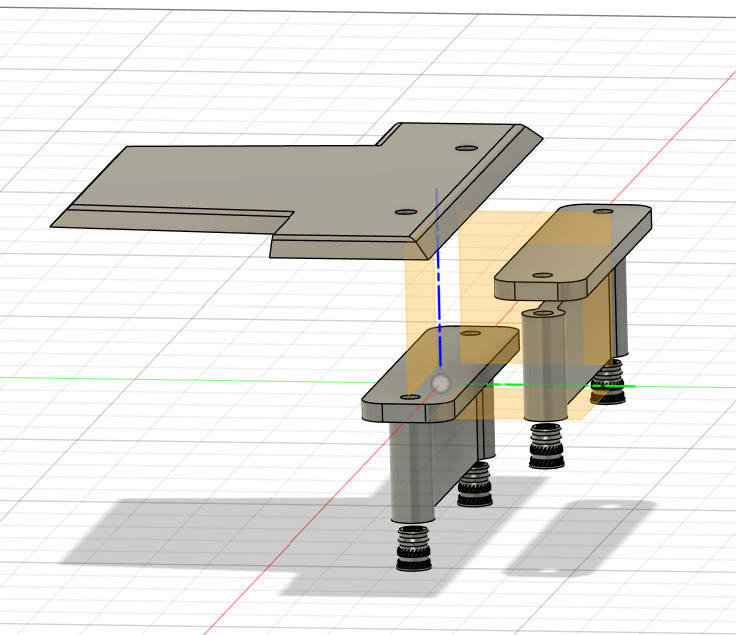Click the blue vertical Z axis line
Image resolution: width=736 pixels, height=635 pixels.
tap(438, 277)
